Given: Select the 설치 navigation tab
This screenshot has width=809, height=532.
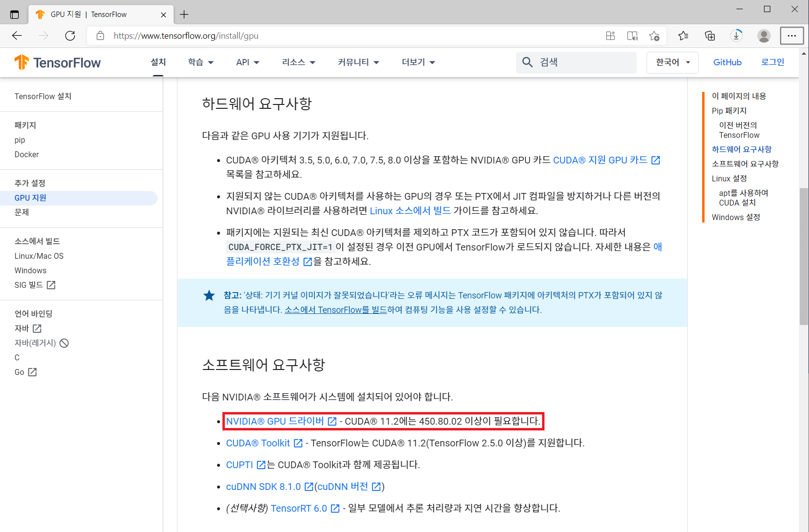Looking at the screenshot, I should (158, 62).
